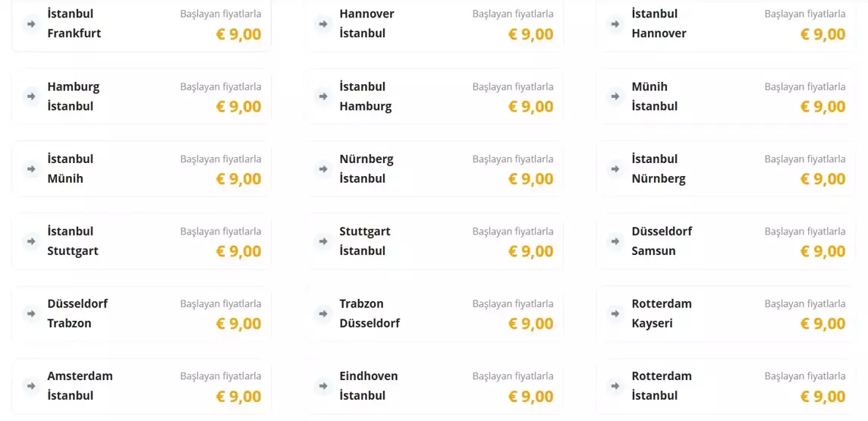Click € 9,00 price on Rotterdam–İstanbul card
This screenshot has height=421, width=868.
coord(822,396)
